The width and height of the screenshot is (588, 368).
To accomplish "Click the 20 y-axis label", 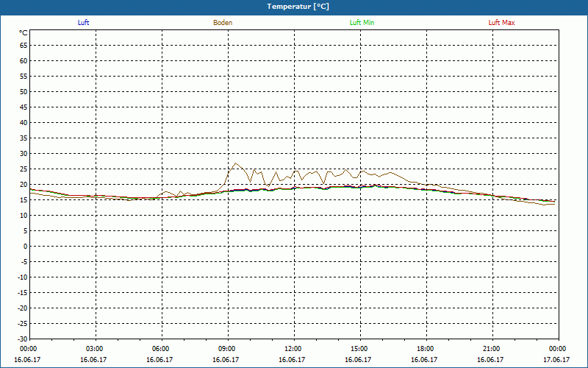I will point(24,185).
